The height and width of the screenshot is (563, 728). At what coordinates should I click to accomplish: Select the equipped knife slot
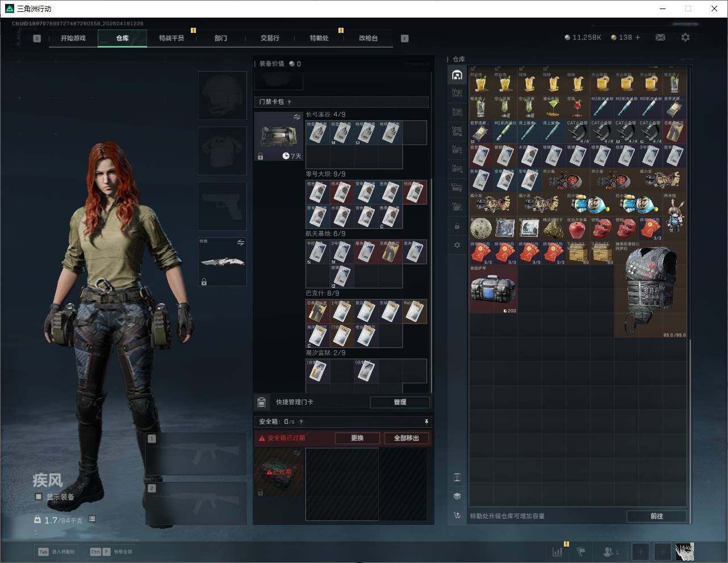pyautogui.click(x=223, y=262)
